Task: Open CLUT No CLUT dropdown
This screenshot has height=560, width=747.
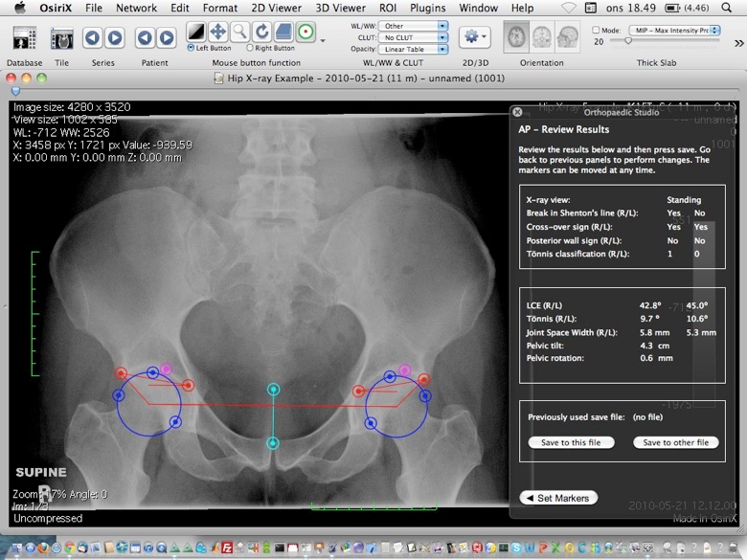Action: click(x=413, y=37)
